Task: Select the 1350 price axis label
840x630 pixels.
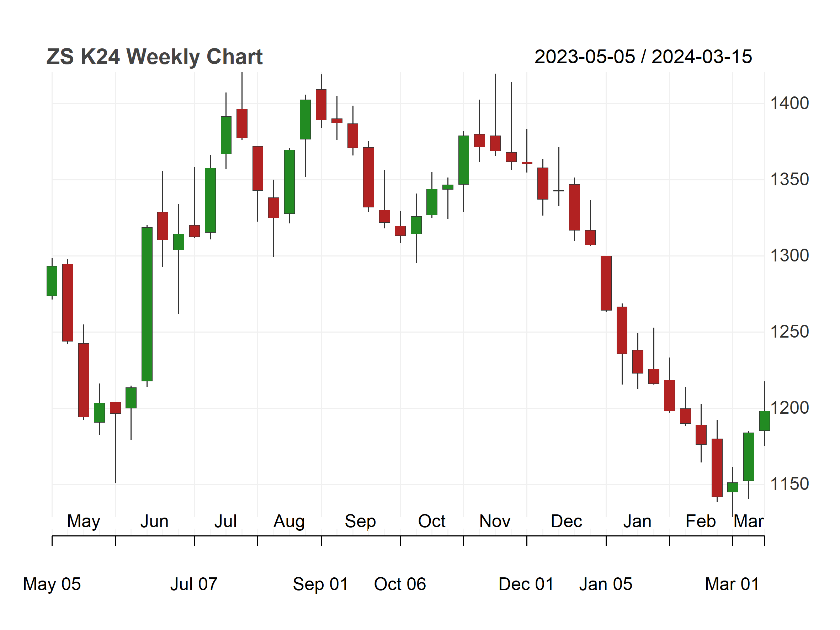Action: (x=790, y=180)
